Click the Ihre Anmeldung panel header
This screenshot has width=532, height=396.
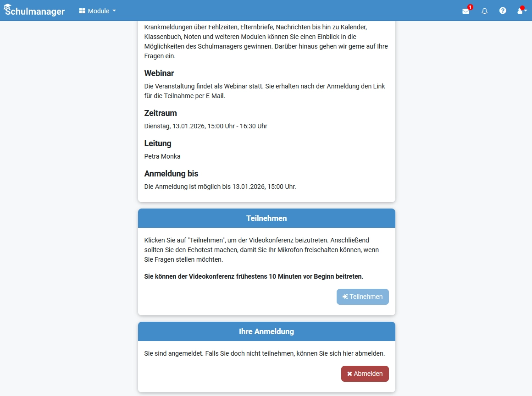[266, 331]
